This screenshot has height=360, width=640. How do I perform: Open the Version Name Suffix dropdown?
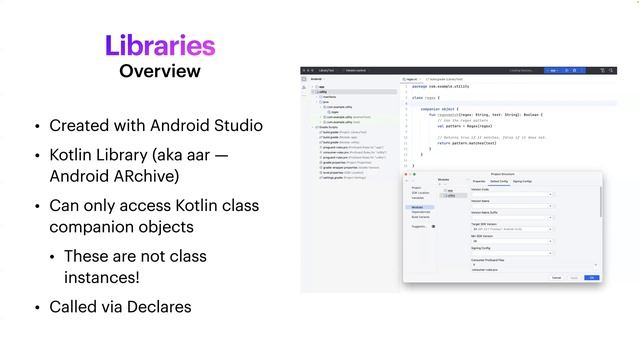tap(512, 218)
